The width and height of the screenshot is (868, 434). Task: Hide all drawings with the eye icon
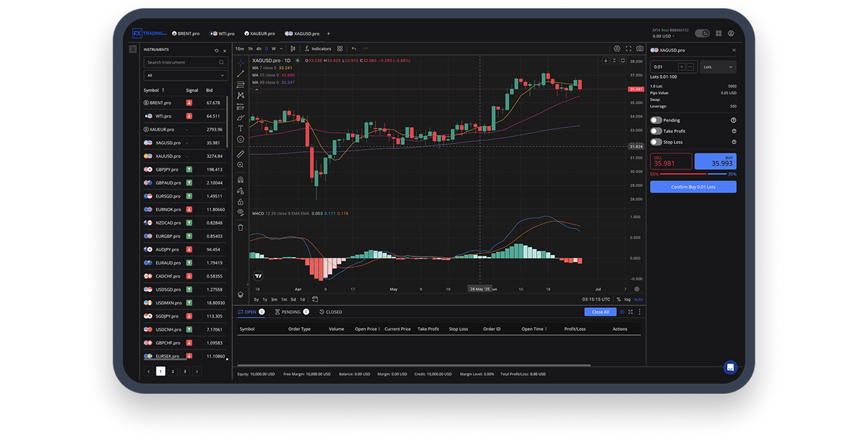point(241,213)
